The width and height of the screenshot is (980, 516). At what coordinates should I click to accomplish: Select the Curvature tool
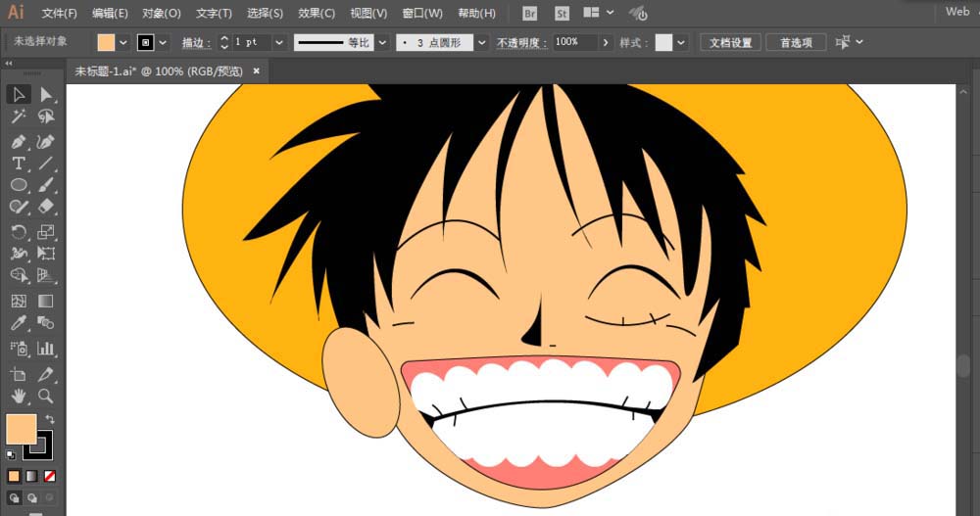46,142
